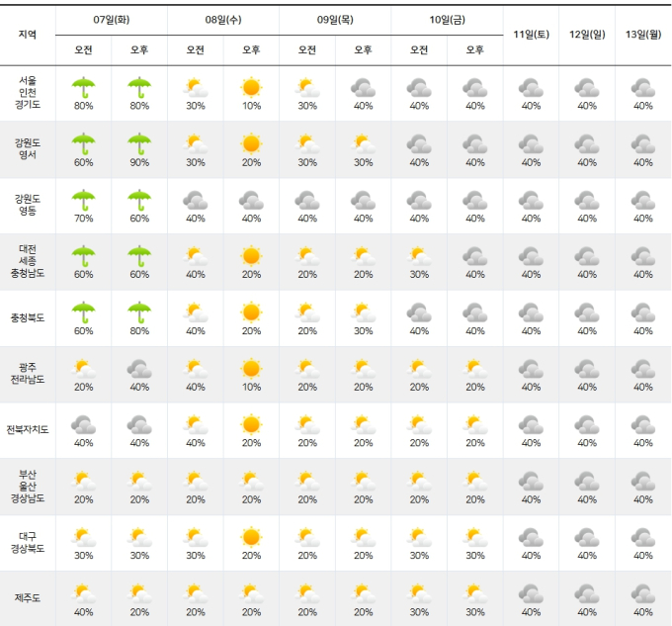Viewport: 672px width, 626px height.
Task: Click 대전 세종 충청남도 10일 morning 30% icon
Action: click(419, 255)
